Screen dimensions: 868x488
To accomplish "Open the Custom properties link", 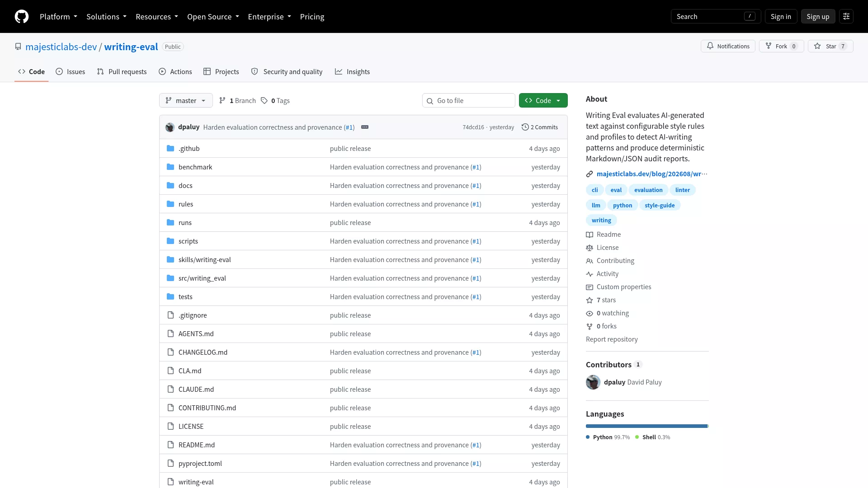I will tap(624, 287).
